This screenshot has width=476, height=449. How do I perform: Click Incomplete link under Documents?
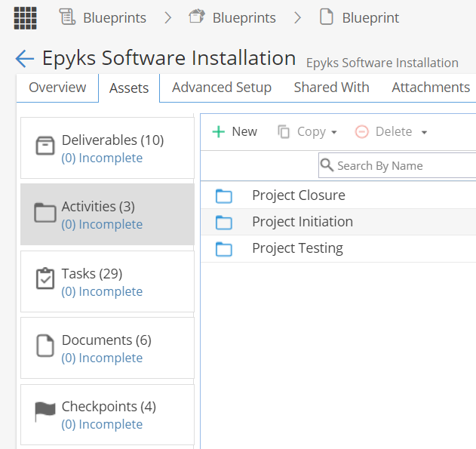(x=102, y=358)
